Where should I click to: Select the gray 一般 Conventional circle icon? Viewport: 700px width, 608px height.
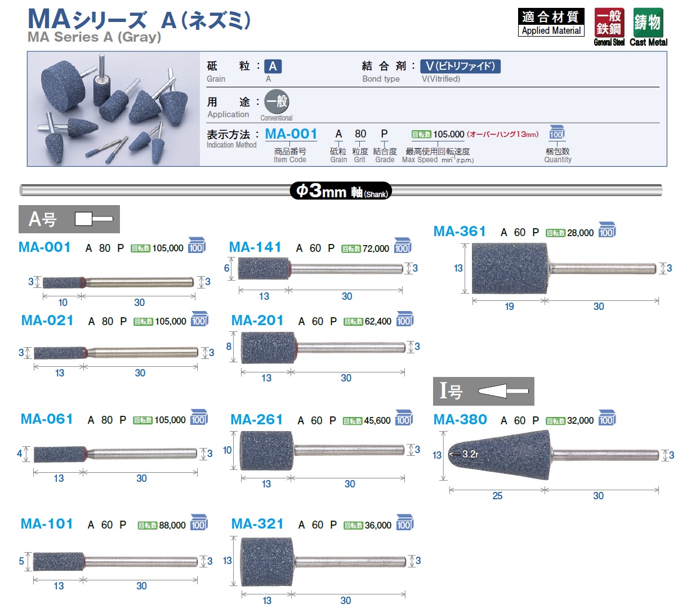coord(277,102)
